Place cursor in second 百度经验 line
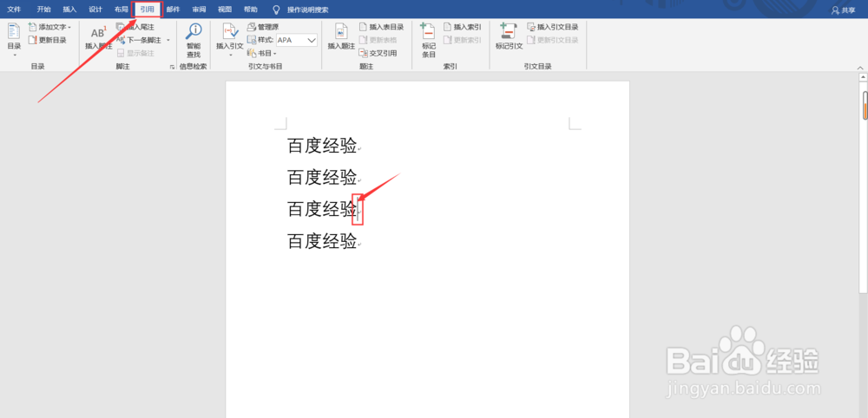This screenshot has width=868, height=418. (x=322, y=177)
